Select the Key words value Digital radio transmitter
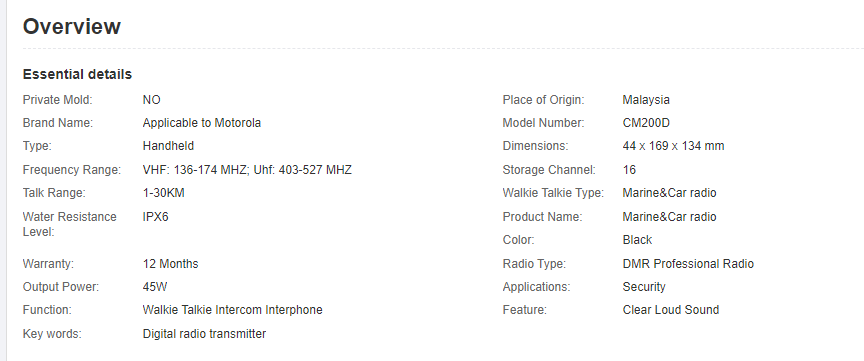Viewport: 864px width, 361px height. point(204,333)
